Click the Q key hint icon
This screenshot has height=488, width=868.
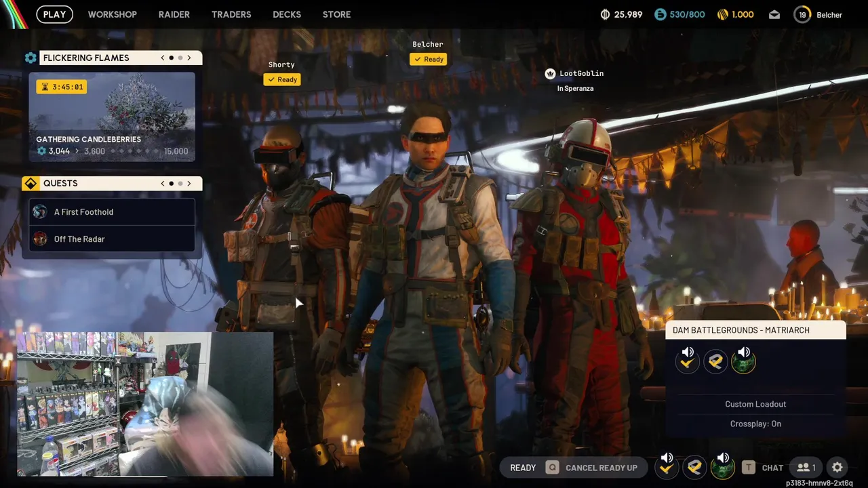553,468
